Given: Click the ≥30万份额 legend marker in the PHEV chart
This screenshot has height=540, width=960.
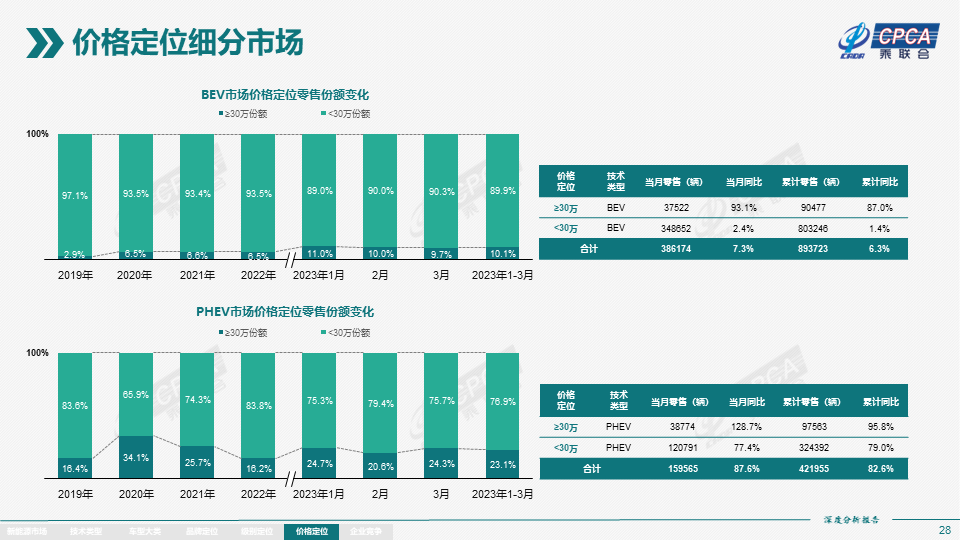Looking at the screenshot, I should [x=221, y=333].
